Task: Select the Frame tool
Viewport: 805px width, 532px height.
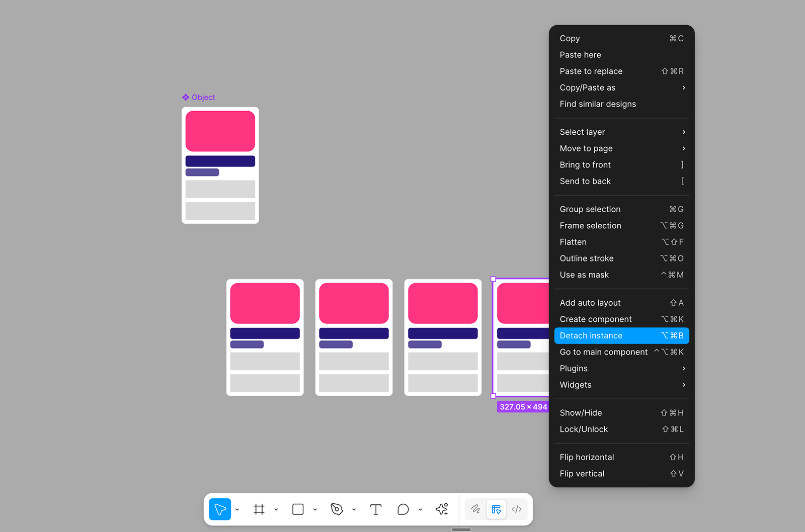Action: click(259, 509)
